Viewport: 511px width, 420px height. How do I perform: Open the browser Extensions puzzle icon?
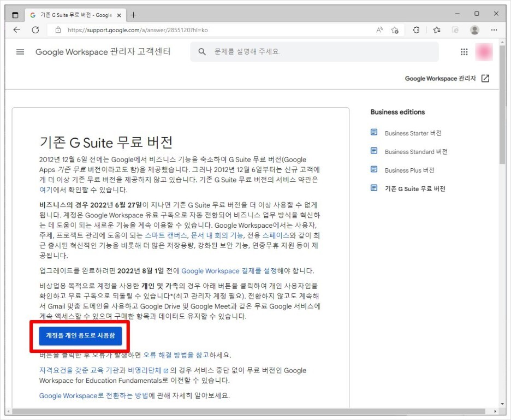[417, 30]
